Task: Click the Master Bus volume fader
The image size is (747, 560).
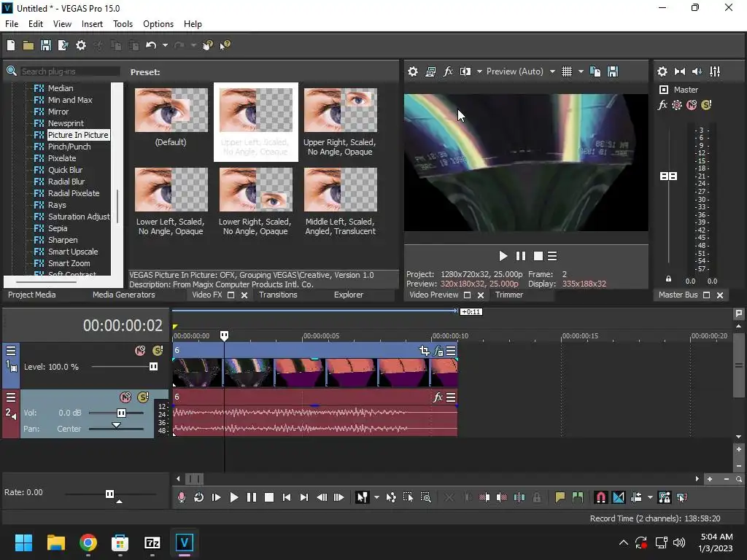Action: point(668,176)
